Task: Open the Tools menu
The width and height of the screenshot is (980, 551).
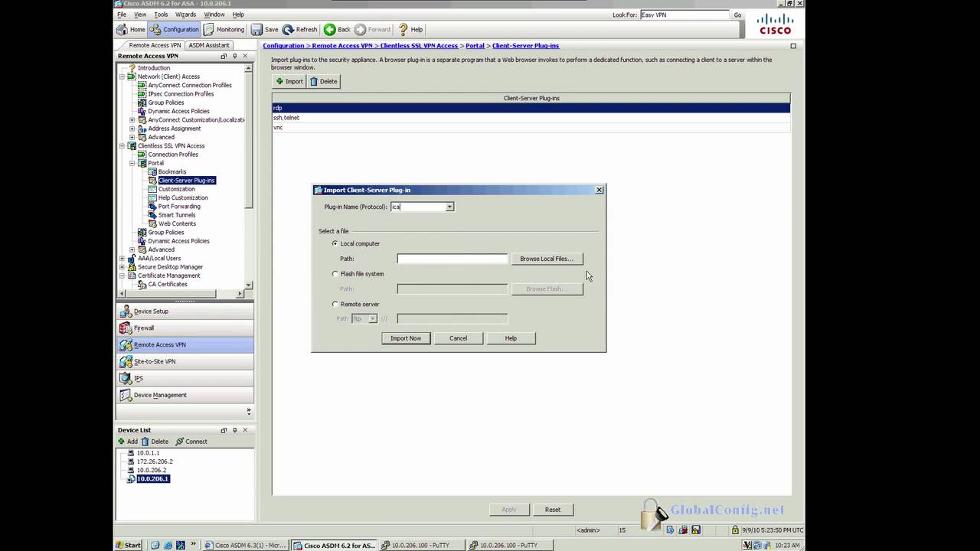Action: [x=161, y=15]
